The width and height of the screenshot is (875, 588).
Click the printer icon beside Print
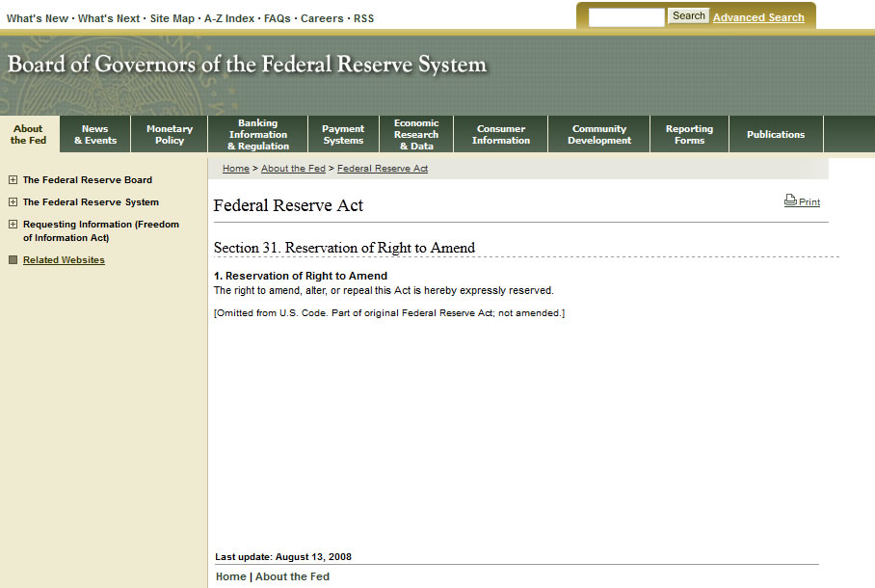[790, 200]
